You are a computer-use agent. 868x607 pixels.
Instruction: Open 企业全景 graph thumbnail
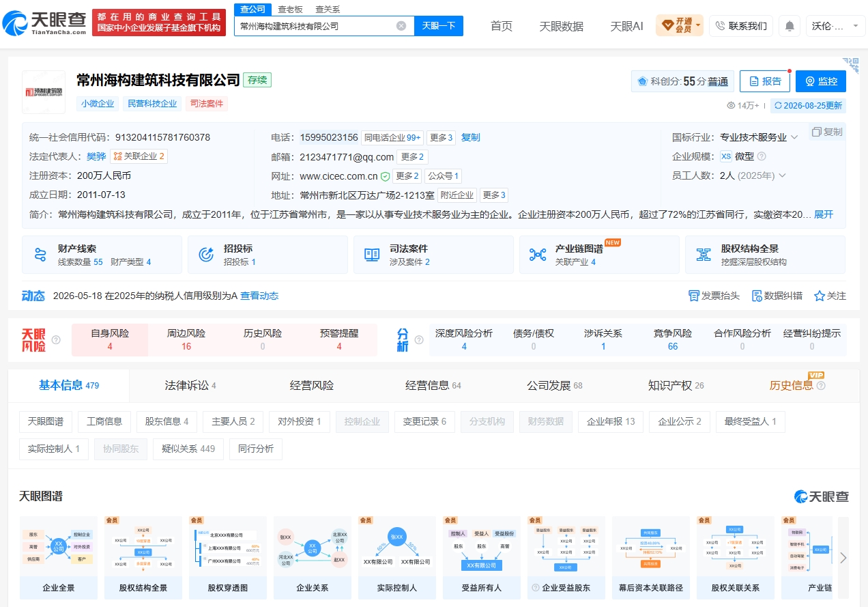tap(59, 557)
